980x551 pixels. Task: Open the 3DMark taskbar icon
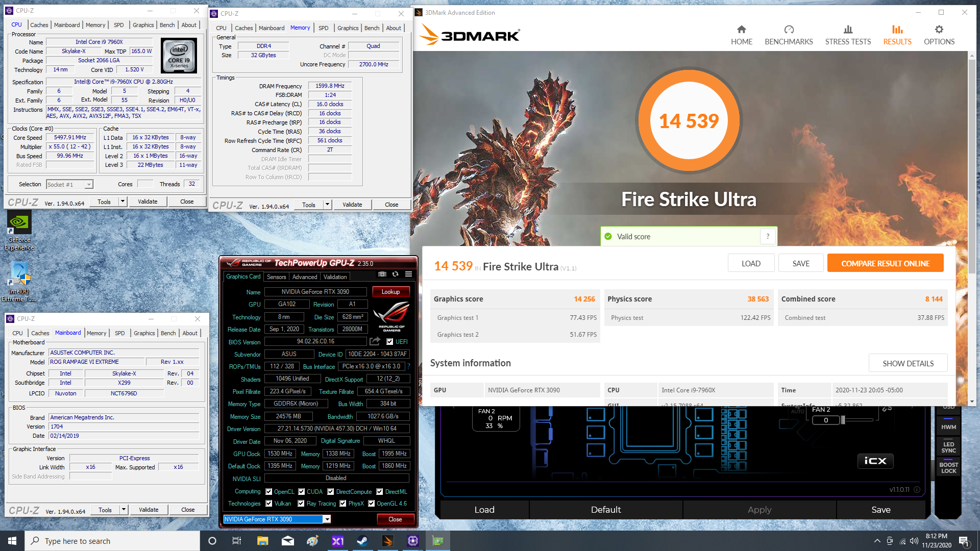(387, 541)
